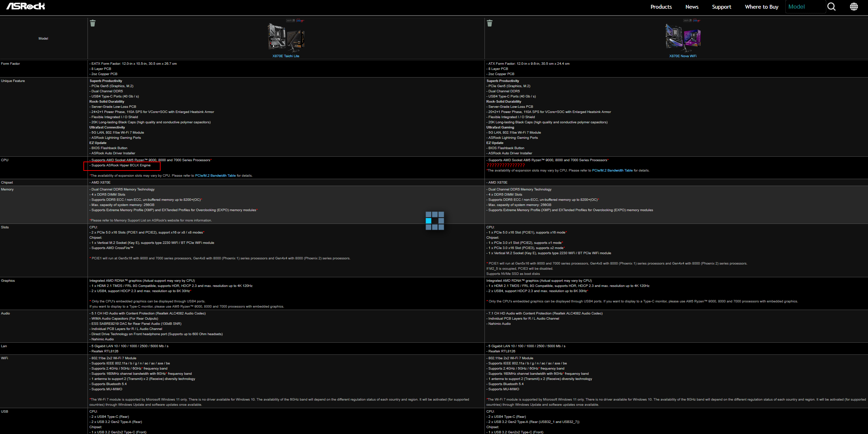Click the X870E Taichi Lite motherboard image

coord(286,37)
